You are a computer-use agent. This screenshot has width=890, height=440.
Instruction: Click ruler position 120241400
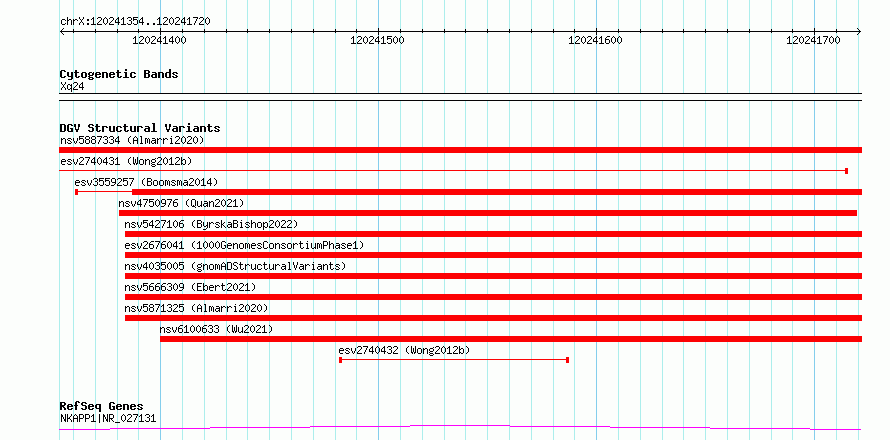pos(159,40)
